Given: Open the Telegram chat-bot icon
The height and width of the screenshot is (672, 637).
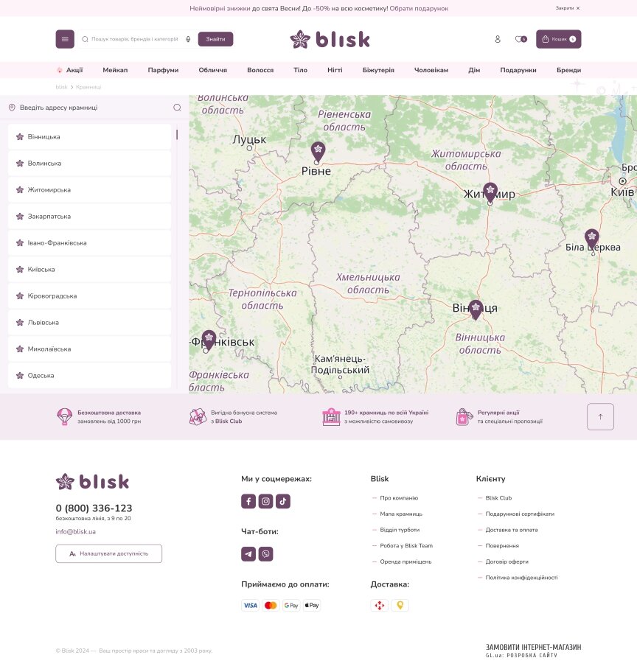Looking at the screenshot, I should (x=248, y=553).
